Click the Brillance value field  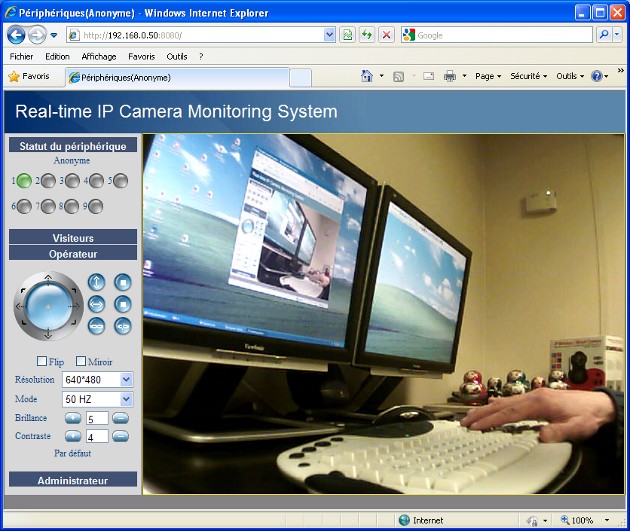[97, 418]
